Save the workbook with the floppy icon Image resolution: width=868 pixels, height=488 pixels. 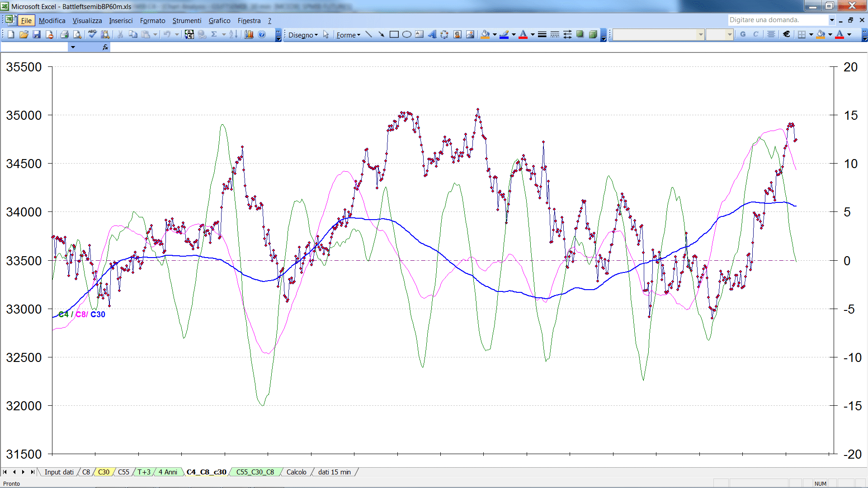[x=37, y=34]
